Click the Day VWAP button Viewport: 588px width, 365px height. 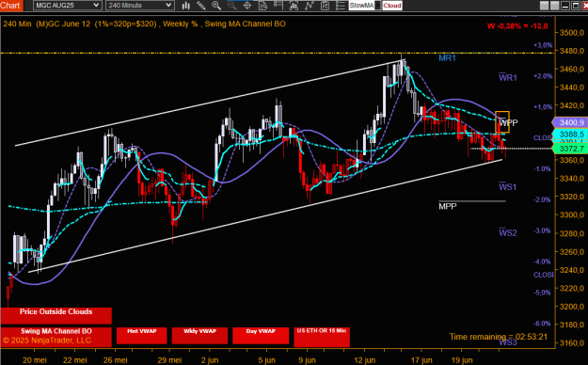[x=261, y=335]
